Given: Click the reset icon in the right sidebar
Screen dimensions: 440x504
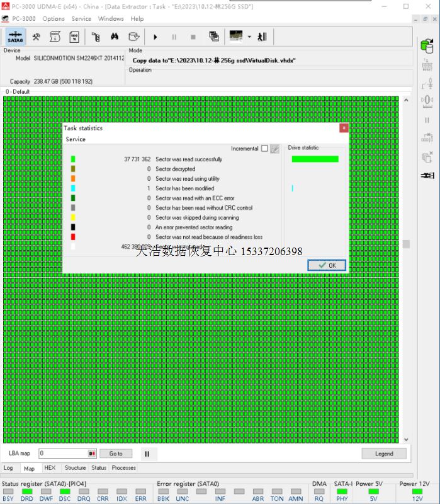Looking at the screenshot, I should [x=427, y=66].
